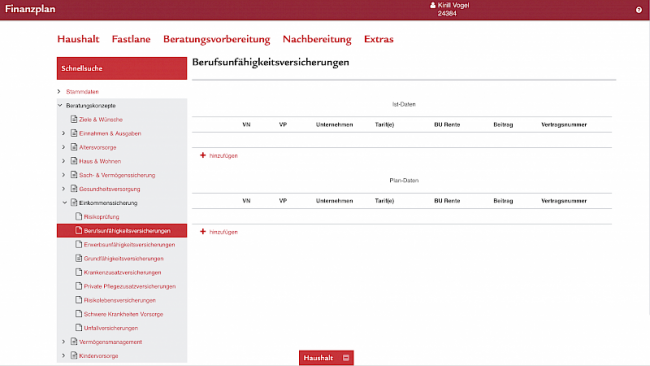
Task: Click the document icon beside Vermögensmanagement
Action: (74, 341)
